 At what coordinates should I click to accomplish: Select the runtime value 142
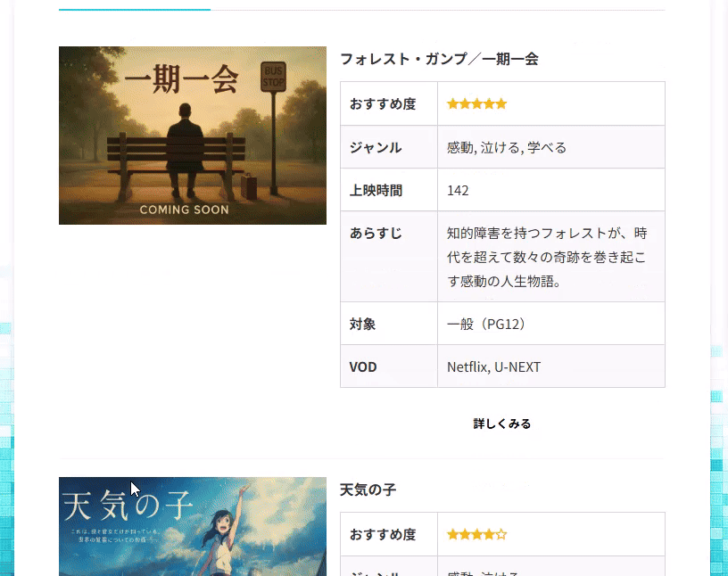[x=458, y=190]
